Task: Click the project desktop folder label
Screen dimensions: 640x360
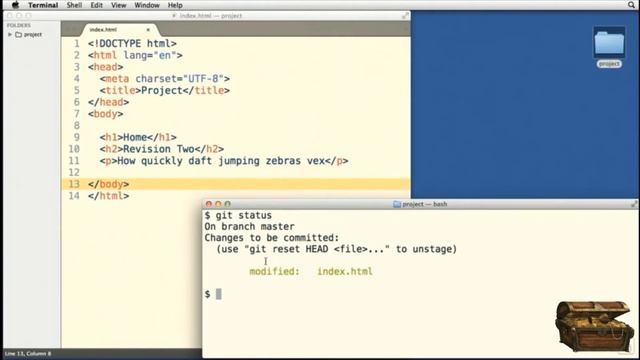Action: pyautogui.click(x=609, y=64)
